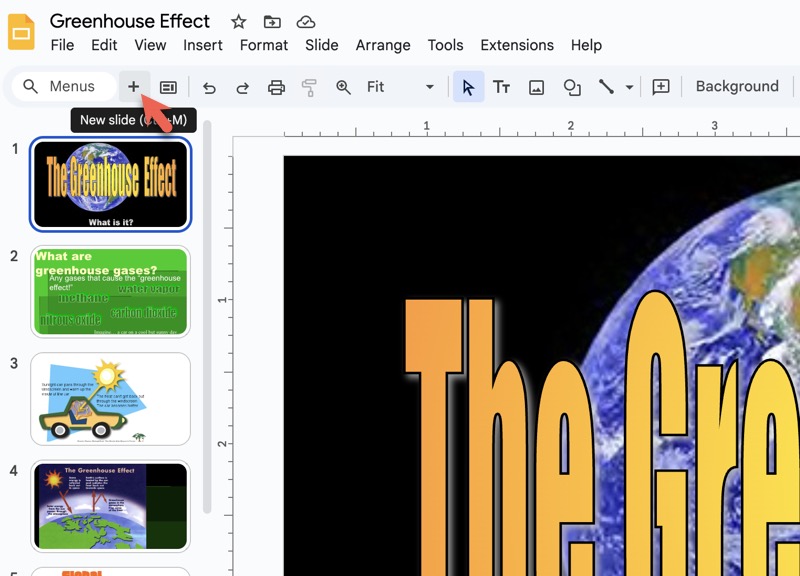Star the Greenhouse Effect presentation
The width and height of the screenshot is (800, 576).
click(x=238, y=22)
